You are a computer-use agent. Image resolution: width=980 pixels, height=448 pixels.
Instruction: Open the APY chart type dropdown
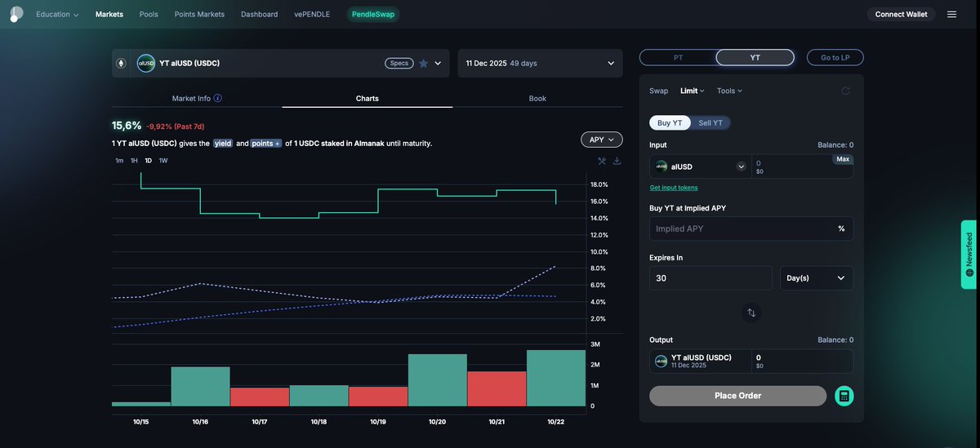point(602,140)
